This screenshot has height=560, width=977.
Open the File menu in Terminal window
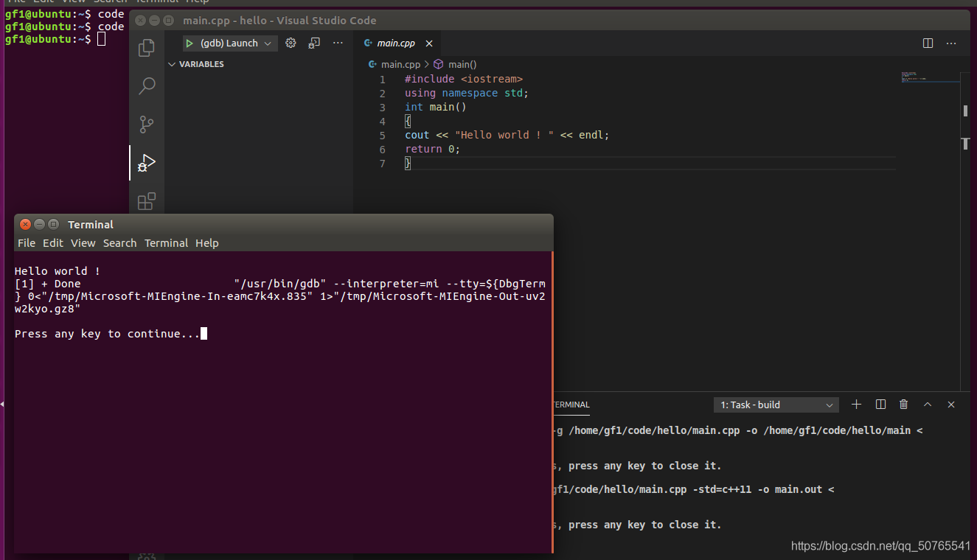click(x=27, y=243)
